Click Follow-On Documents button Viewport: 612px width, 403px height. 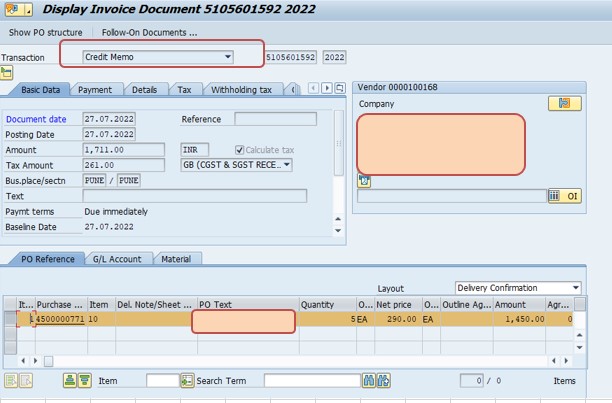149,32
